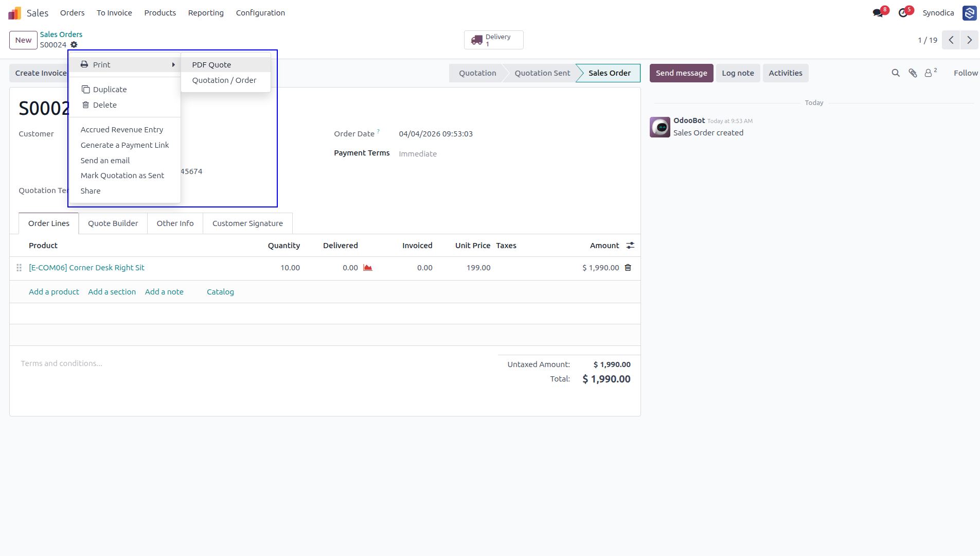Viewport: 980px width, 556px height.
Task: Click the Add a product link
Action: pyautogui.click(x=54, y=292)
